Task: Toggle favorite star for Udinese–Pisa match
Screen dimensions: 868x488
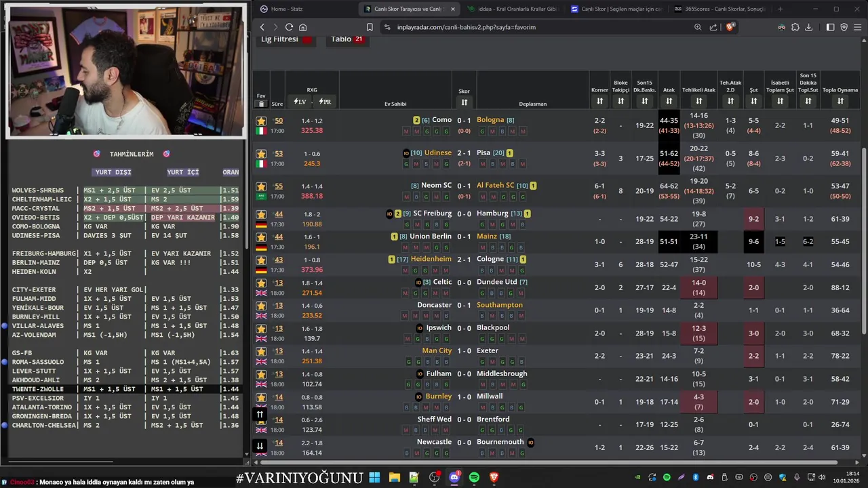Action: click(261, 154)
